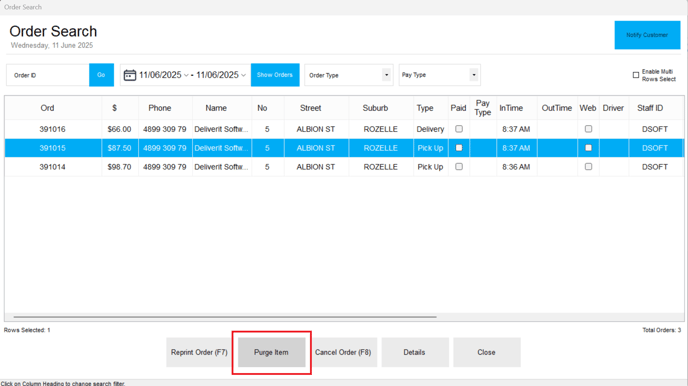The height and width of the screenshot is (386, 688).
Task: Click phone number in order 391016 row
Action: tap(165, 129)
